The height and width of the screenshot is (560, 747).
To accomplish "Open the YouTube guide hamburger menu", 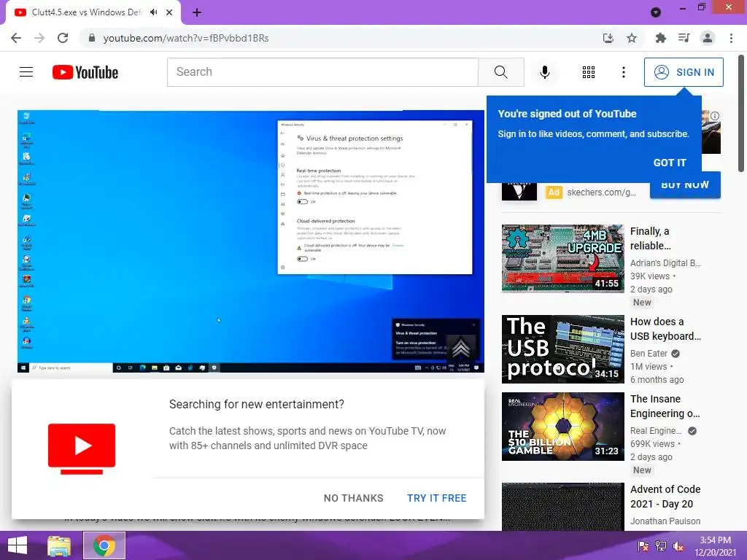I will (x=26, y=72).
